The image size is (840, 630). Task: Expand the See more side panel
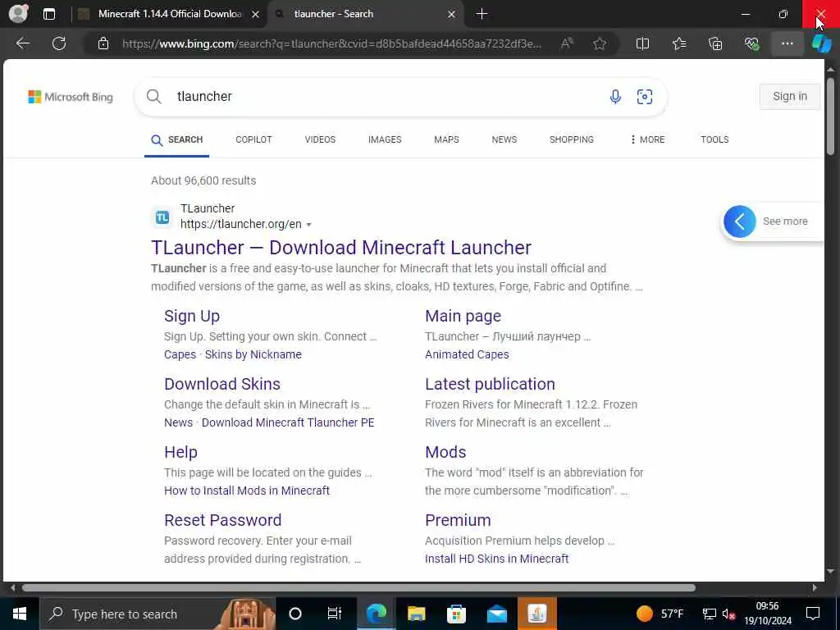[739, 221]
